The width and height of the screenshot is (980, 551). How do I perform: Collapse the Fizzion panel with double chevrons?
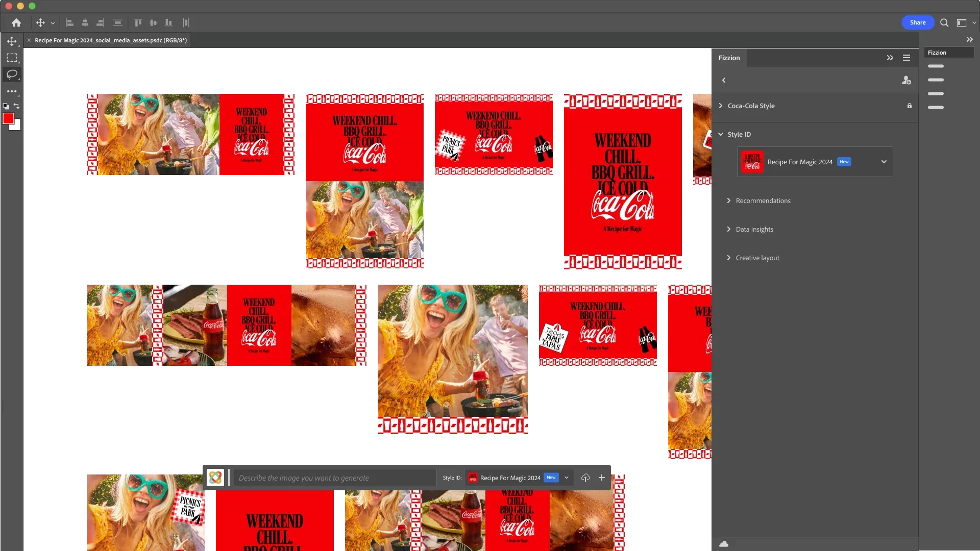pos(890,58)
